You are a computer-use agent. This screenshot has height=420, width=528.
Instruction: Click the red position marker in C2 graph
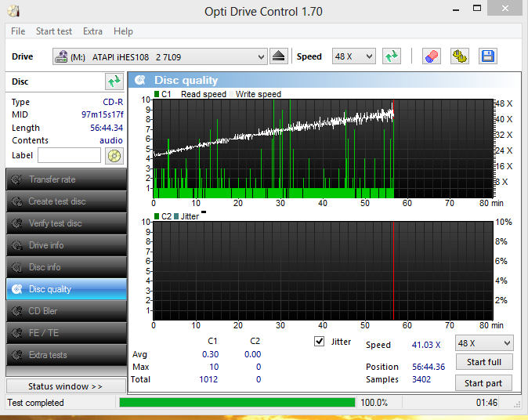pyautogui.click(x=393, y=270)
